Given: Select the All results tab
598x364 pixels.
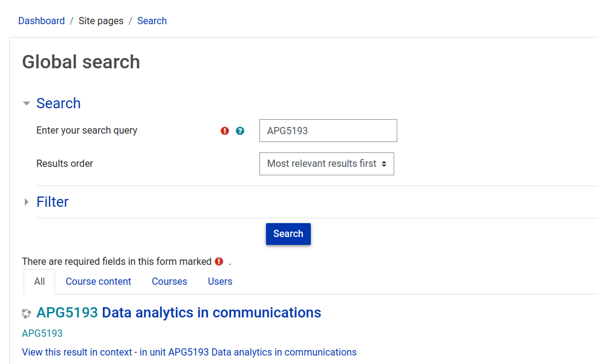Looking at the screenshot, I should click(39, 282).
